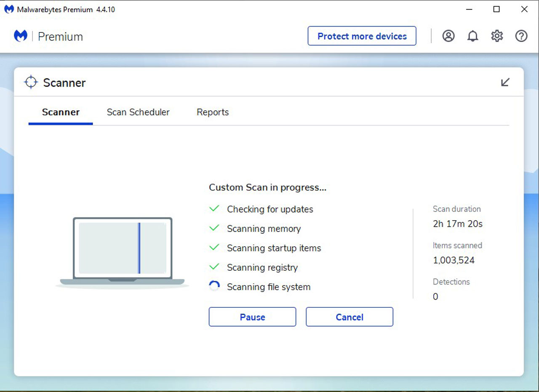
Task: Click Protect more devices
Action: pos(362,36)
